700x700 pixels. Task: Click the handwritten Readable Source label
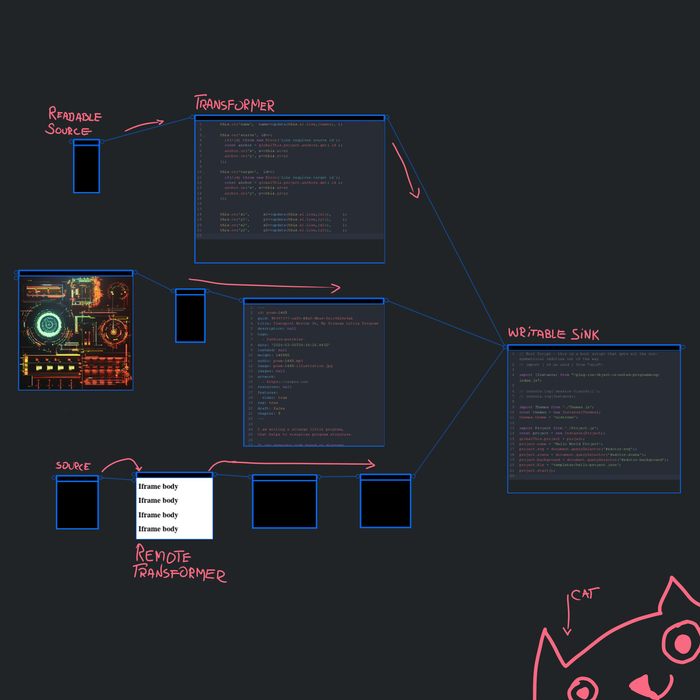[73, 123]
